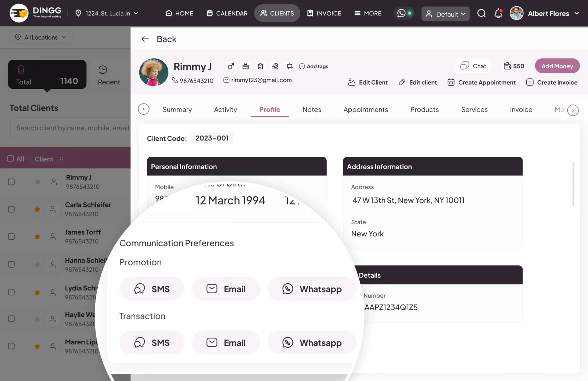Expand the Albert Flores account menu
The width and height of the screenshot is (588, 381).
pos(577,14)
